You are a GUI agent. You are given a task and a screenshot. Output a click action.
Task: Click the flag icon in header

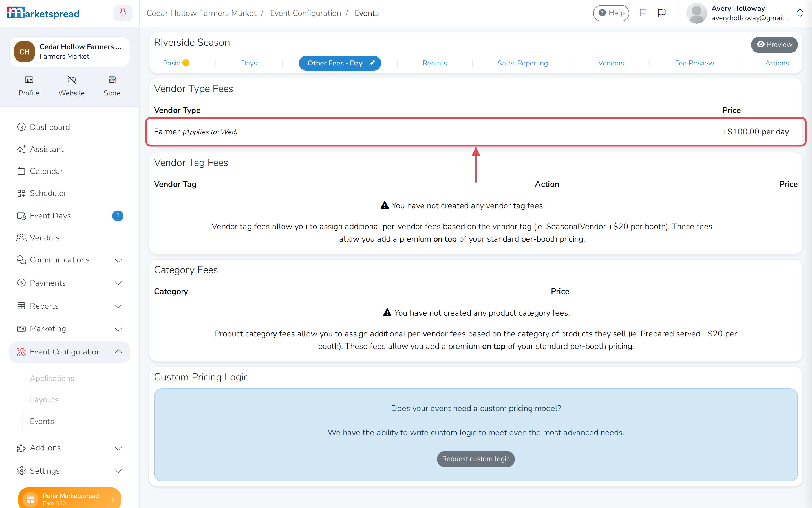662,13
